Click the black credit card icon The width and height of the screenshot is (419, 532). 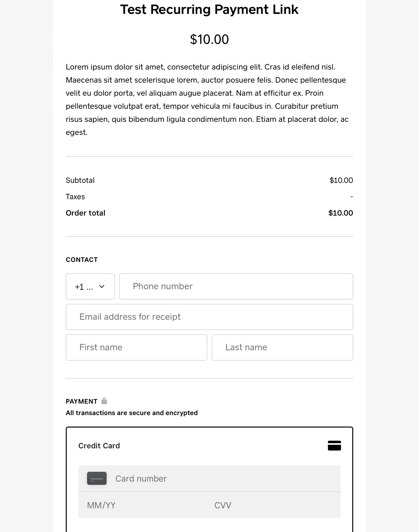click(x=334, y=446)
